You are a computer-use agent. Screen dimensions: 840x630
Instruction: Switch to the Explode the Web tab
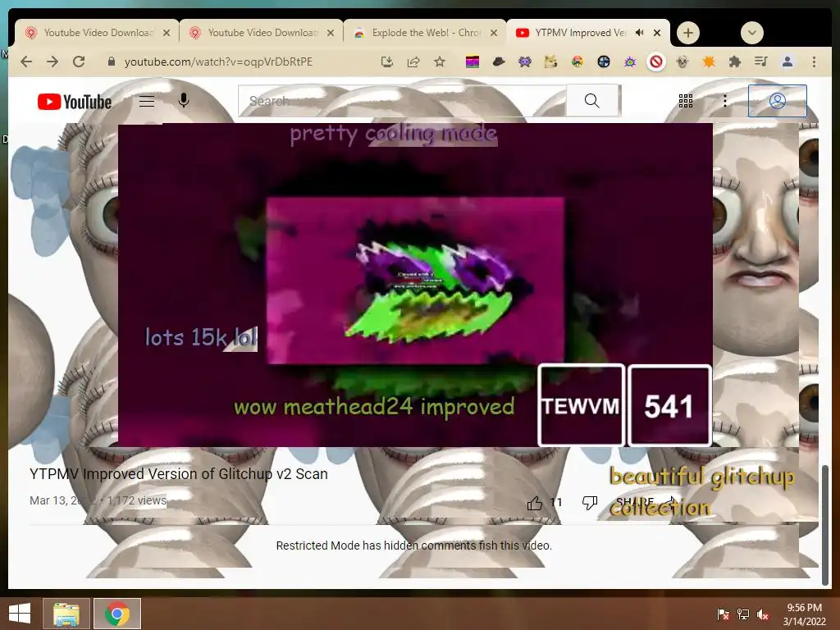[x=426, y=33]
